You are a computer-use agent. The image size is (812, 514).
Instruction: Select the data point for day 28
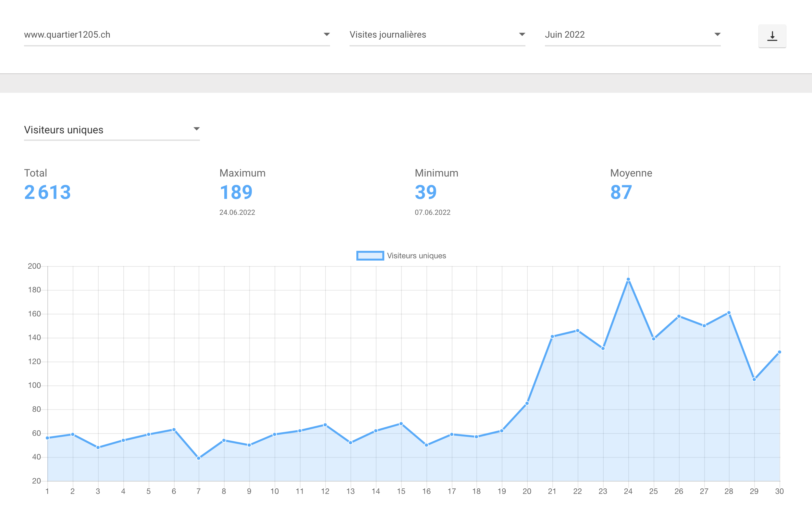[729, 312]
